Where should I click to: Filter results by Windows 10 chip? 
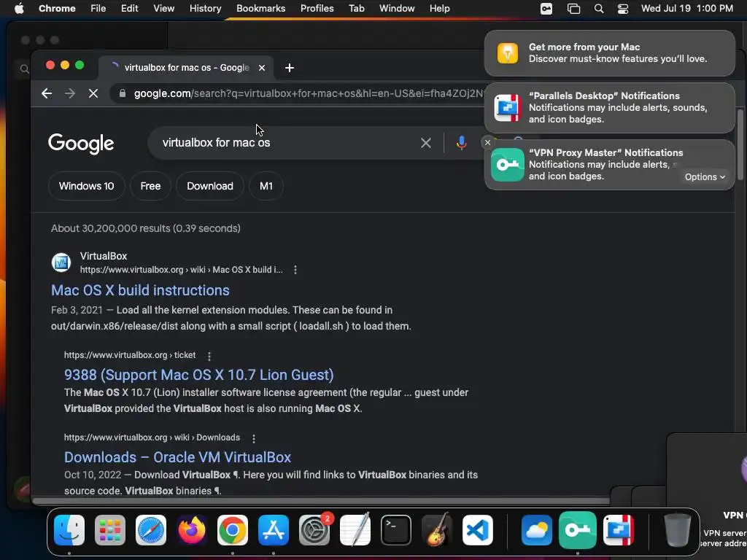(x=86, y=186)
